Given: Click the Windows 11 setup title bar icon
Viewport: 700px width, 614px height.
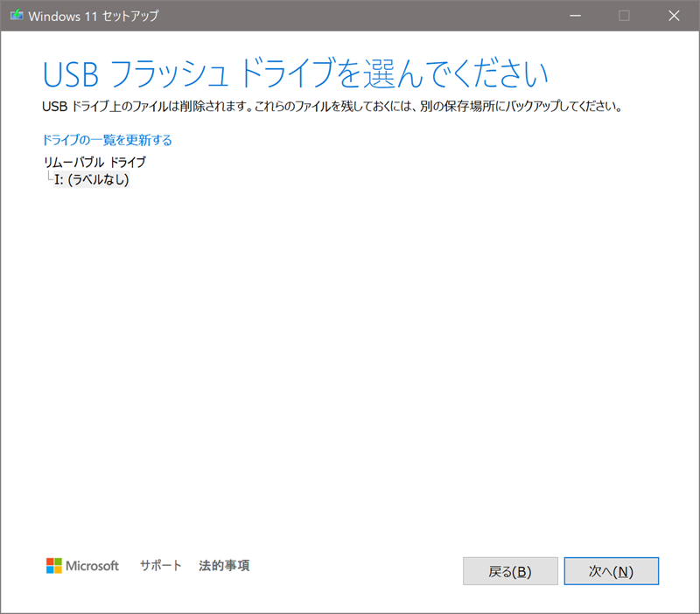Looking at the screenshot, I should (x=17, y=15).
